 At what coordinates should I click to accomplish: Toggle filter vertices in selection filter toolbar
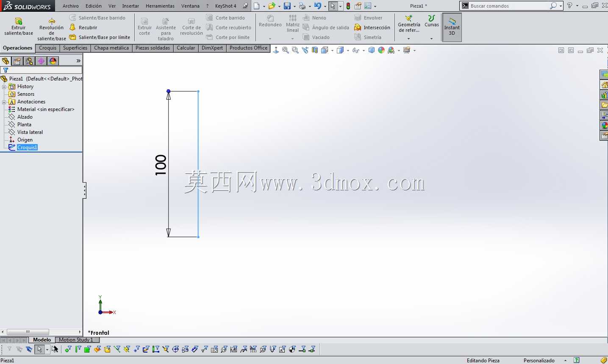point(68,349)
